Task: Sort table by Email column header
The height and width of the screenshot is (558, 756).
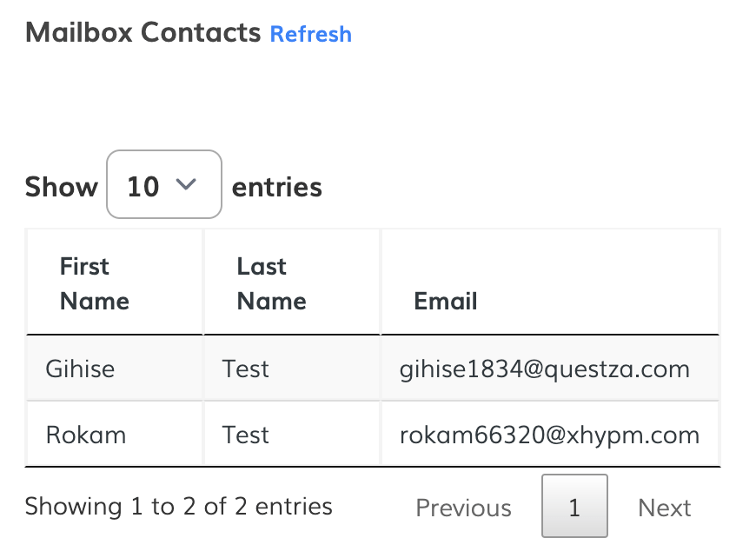Action: click(x=446, y=301)
